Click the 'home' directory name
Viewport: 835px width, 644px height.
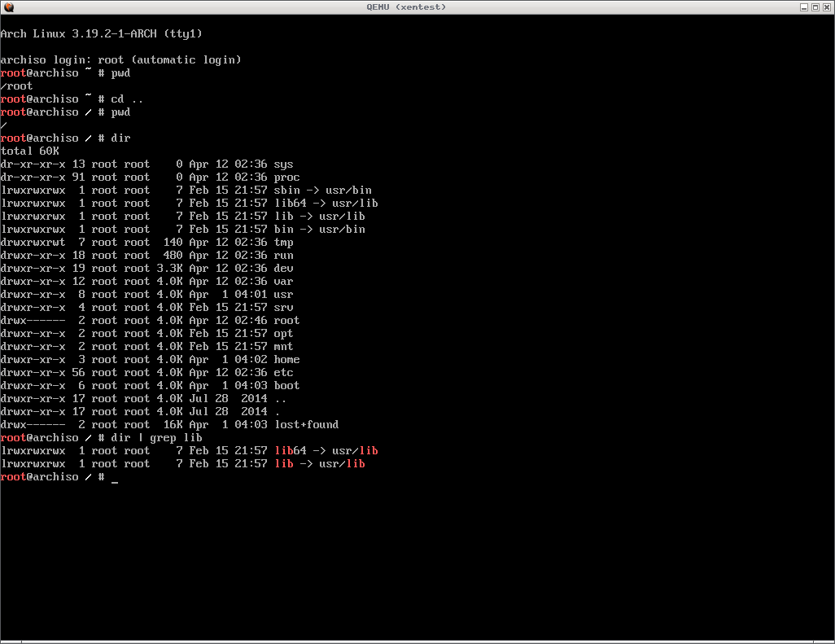[x=286, y=360]
